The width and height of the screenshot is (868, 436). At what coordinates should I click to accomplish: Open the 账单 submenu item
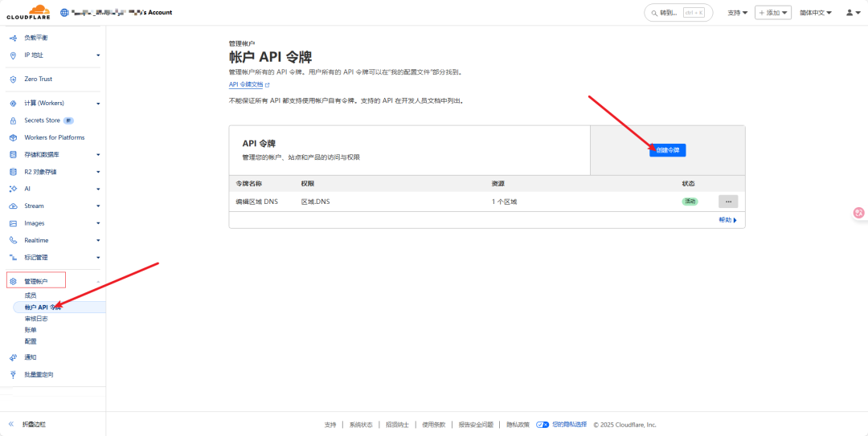point(31,330)
